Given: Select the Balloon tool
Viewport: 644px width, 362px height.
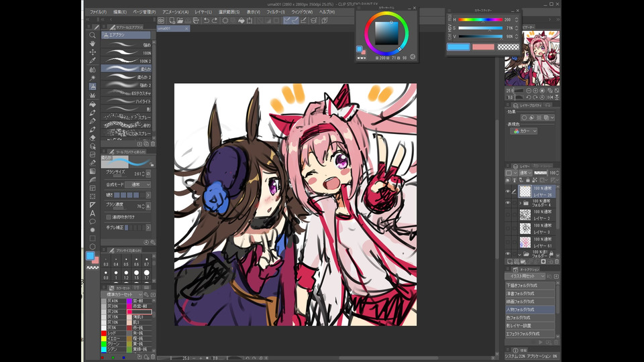Looking at the screenshot, I should 93,222.
